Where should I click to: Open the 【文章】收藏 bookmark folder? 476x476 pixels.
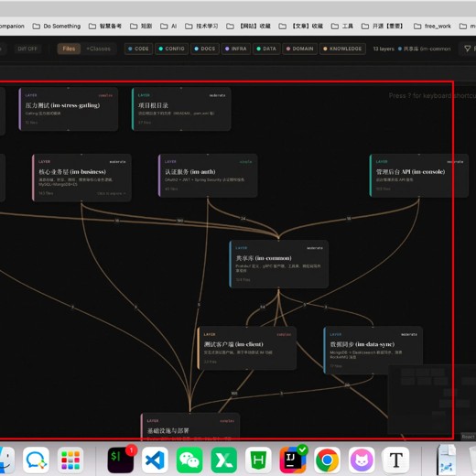(301, 27)
